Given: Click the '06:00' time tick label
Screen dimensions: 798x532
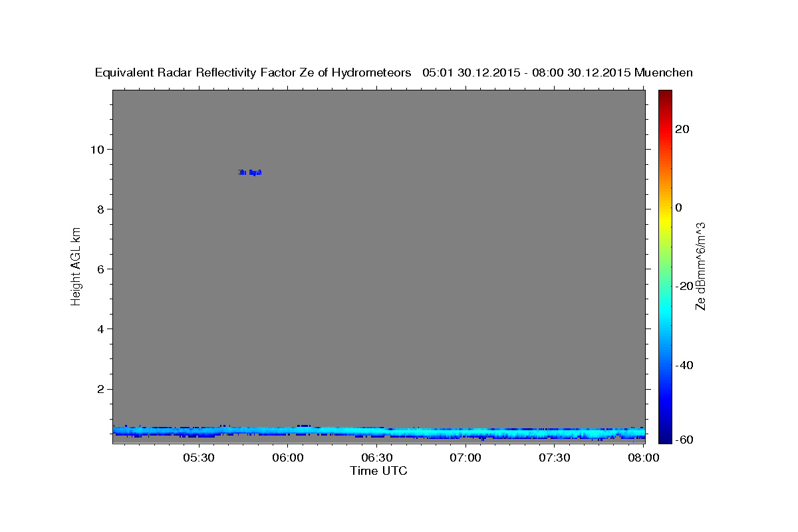Looking at the screenshot, I should (288, 458).
